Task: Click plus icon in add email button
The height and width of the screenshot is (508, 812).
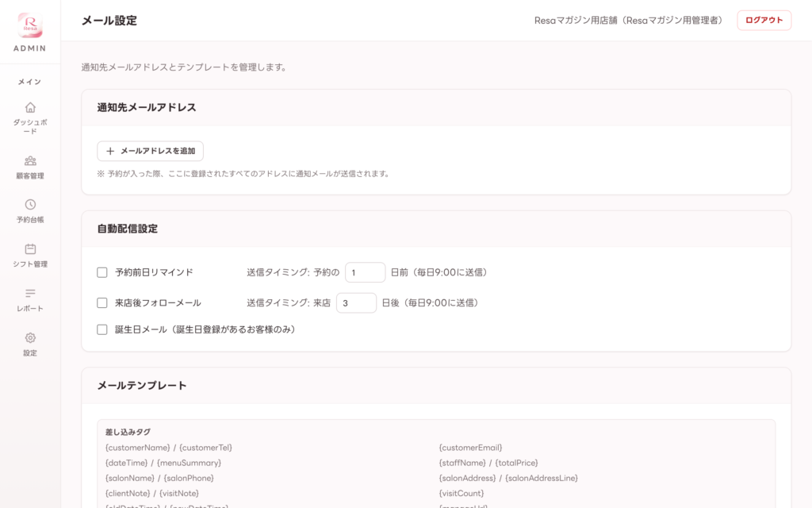Action: click(109, 152)
